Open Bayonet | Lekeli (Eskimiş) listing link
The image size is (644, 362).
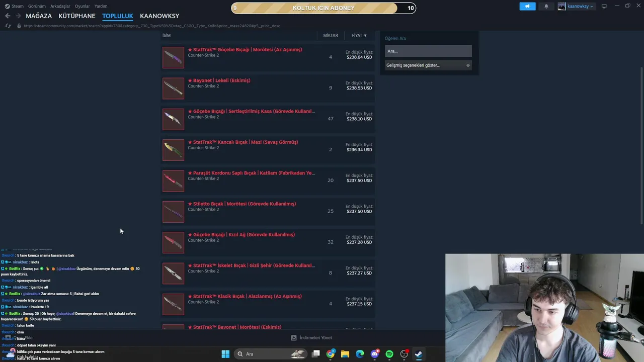(219, 80)
